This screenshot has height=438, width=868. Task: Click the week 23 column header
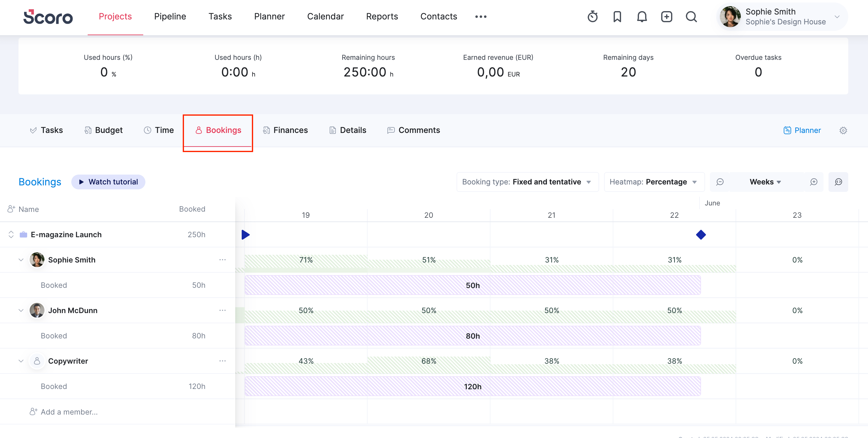pyautogui.click(x=797, y=215)
